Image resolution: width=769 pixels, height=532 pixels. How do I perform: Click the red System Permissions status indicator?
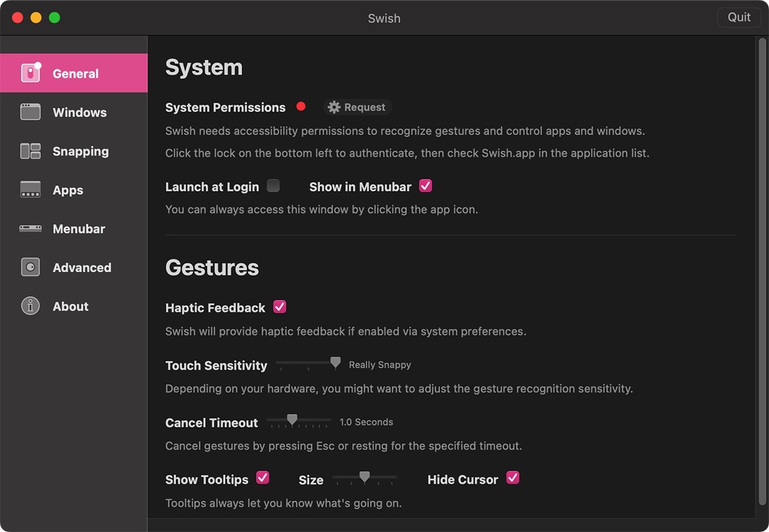coord(301,106)
